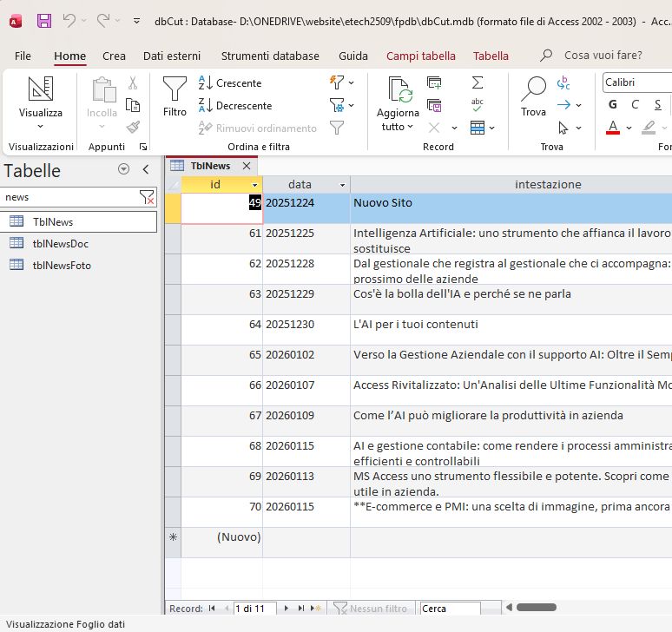Toggle underline with the S button
672x632 pixels.
point(658,104)
